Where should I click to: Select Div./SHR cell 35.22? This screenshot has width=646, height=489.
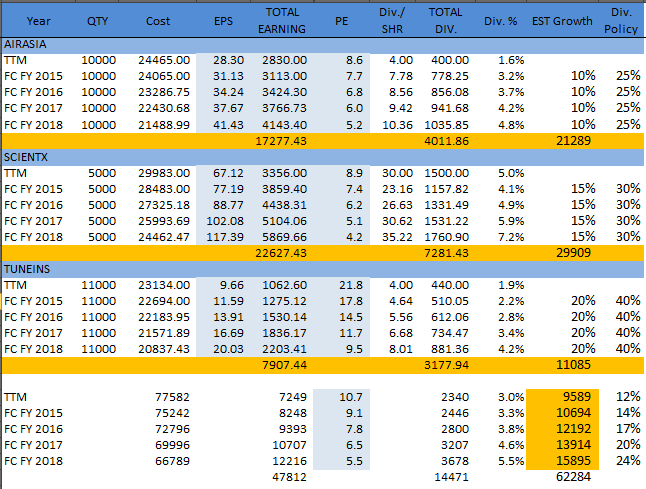398,237
